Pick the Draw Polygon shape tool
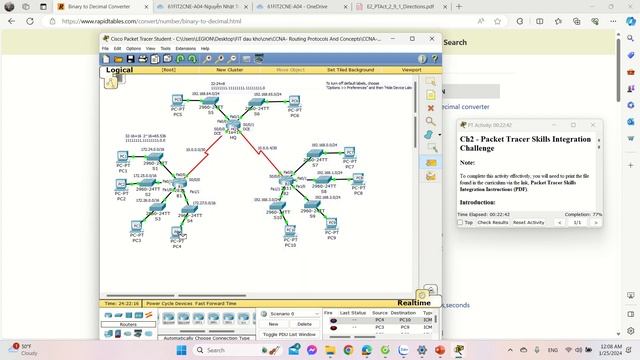 point(429,134)
